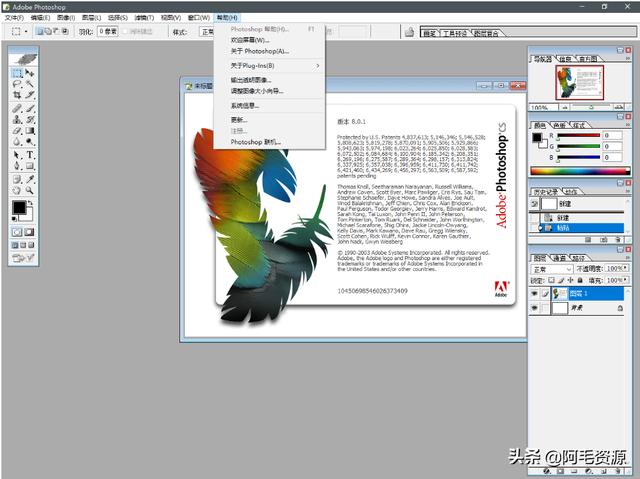Choose 系统信息 from the Help menu

coord(244,105)
